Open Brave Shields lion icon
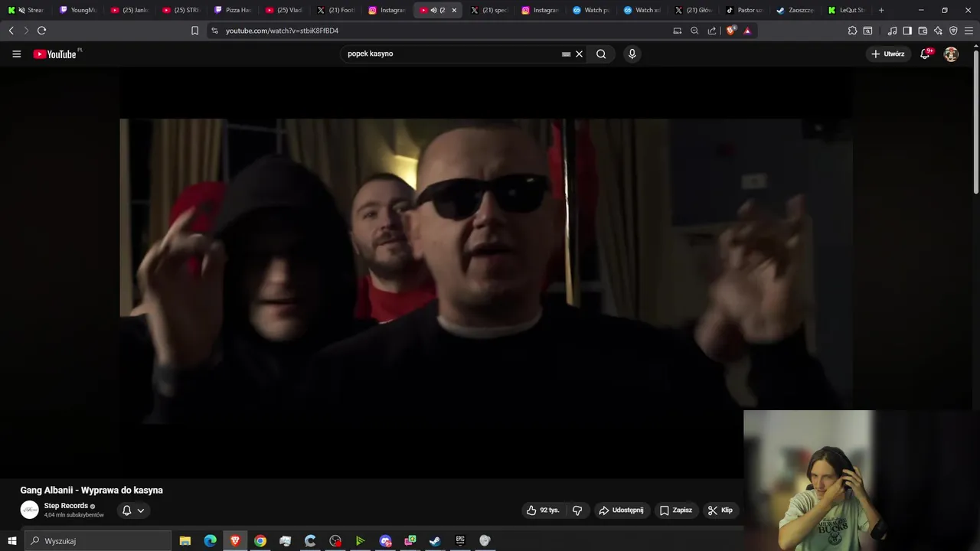 (x=730, y=31)
